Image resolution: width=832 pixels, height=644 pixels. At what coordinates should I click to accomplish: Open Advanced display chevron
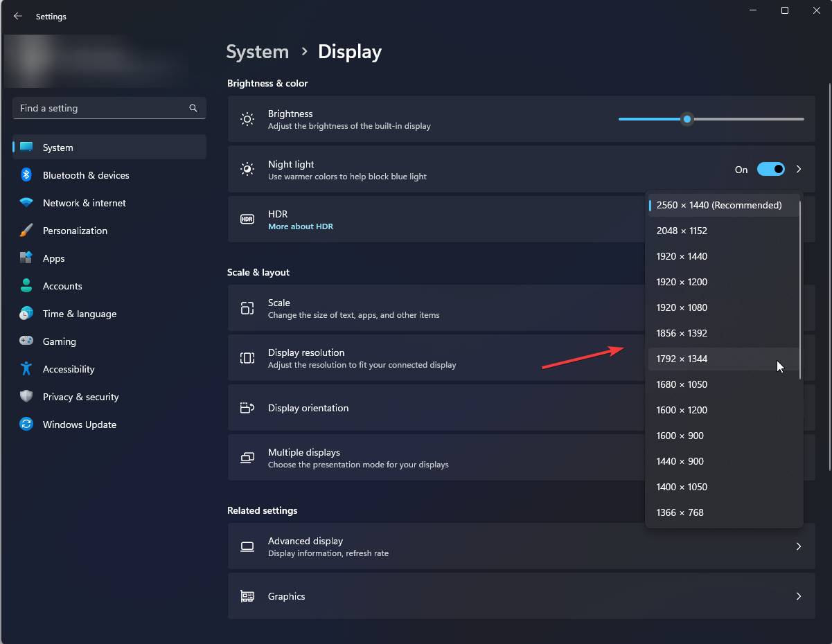[x=799, y=546]
